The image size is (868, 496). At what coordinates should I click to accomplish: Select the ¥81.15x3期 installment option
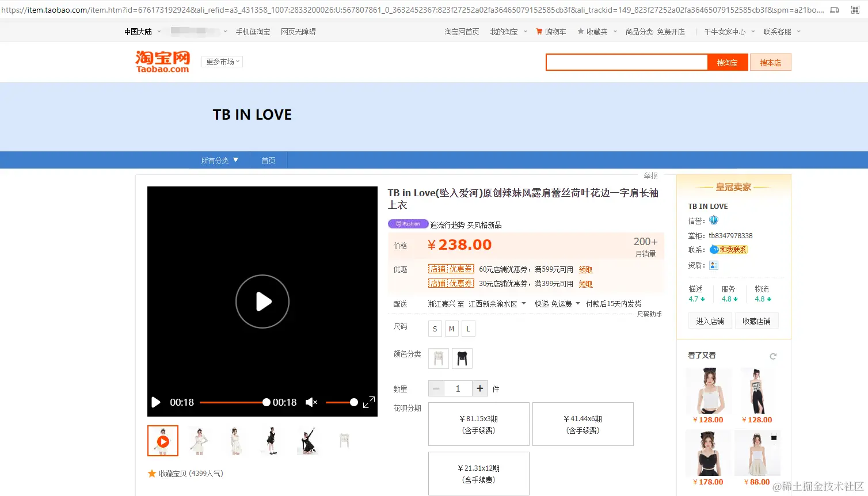pos(479,424)
